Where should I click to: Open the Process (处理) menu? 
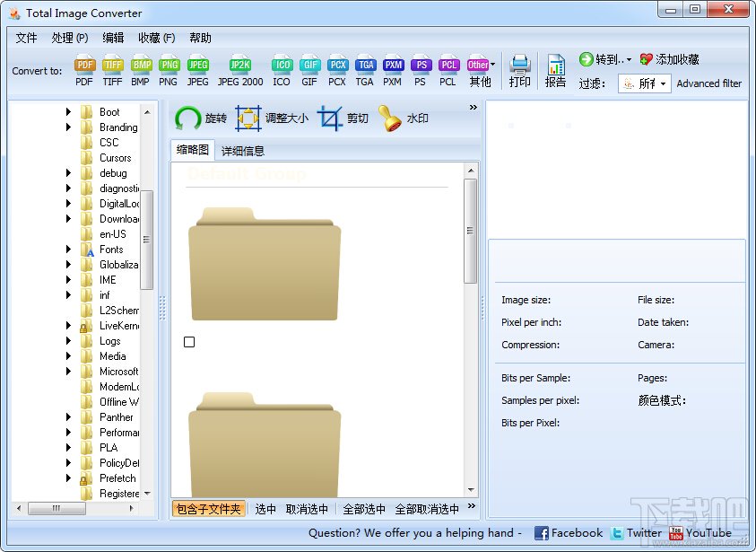click(x=70, y=38)
